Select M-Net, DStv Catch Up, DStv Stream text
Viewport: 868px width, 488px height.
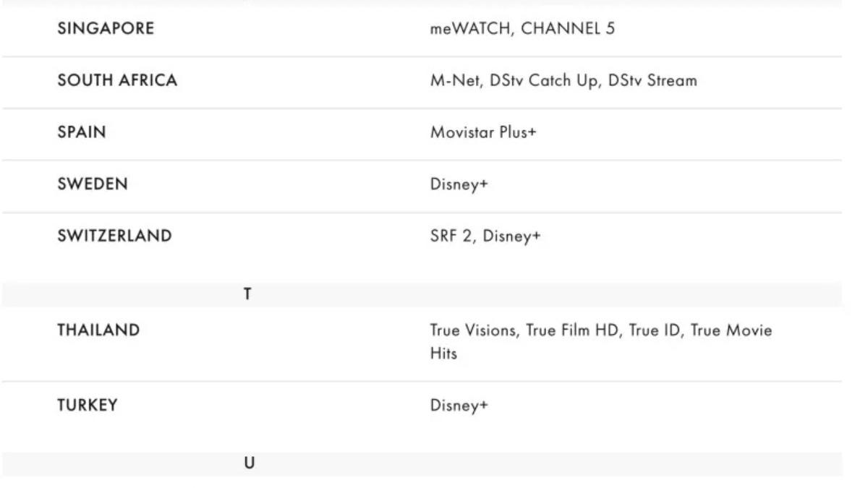click(x=563, y=81)
